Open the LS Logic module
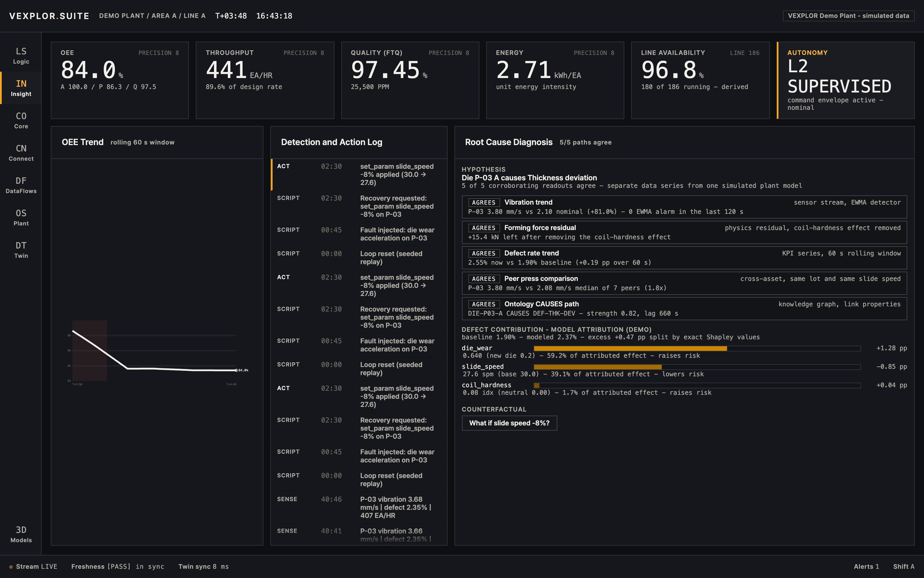Viewport: 924px width, 578px height. point(21,55)
